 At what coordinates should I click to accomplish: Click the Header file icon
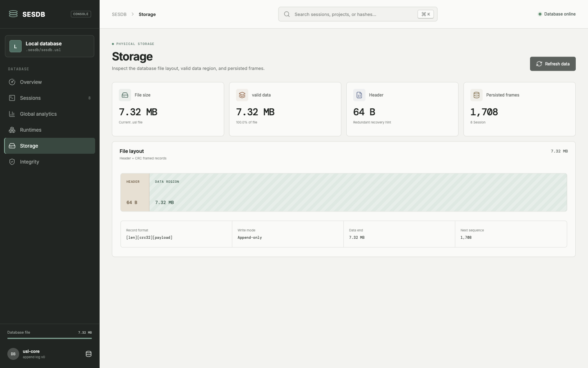[359, 95]
